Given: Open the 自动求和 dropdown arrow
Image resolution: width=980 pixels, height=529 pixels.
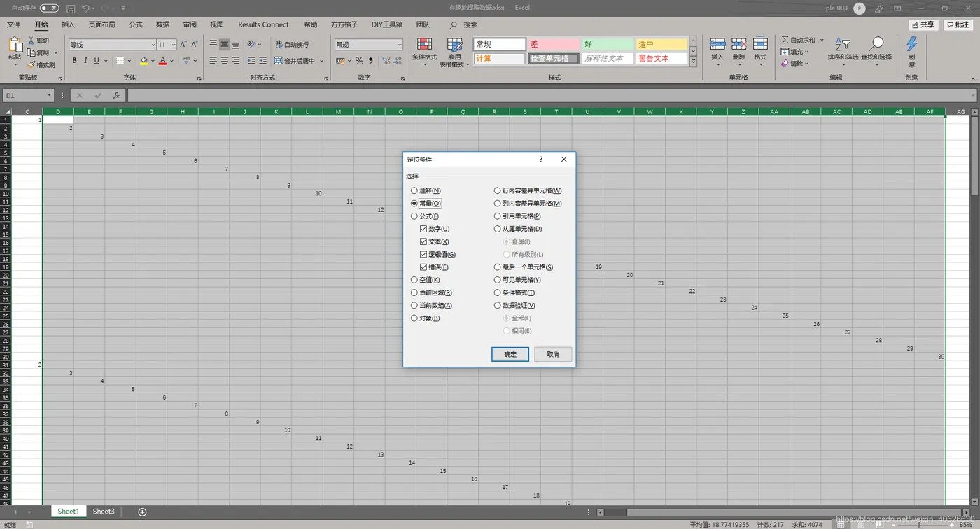Looking at the screenshot, I should (822, 40).
